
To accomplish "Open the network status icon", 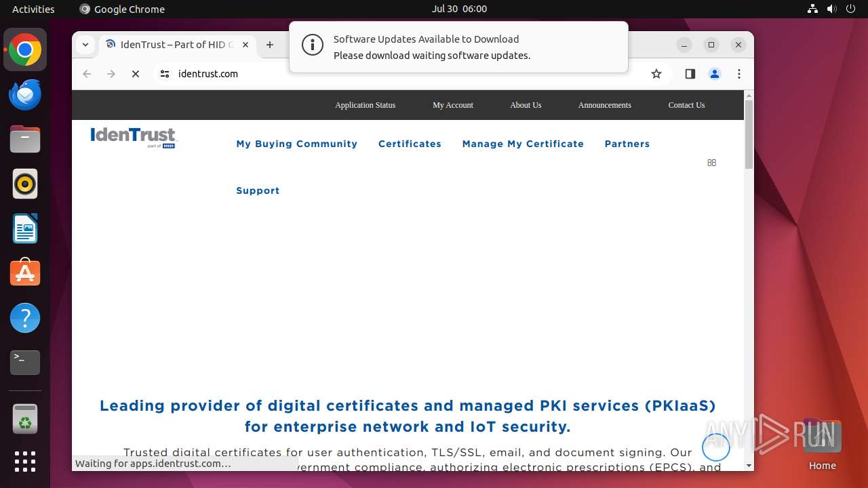I will tap(812, 9).
